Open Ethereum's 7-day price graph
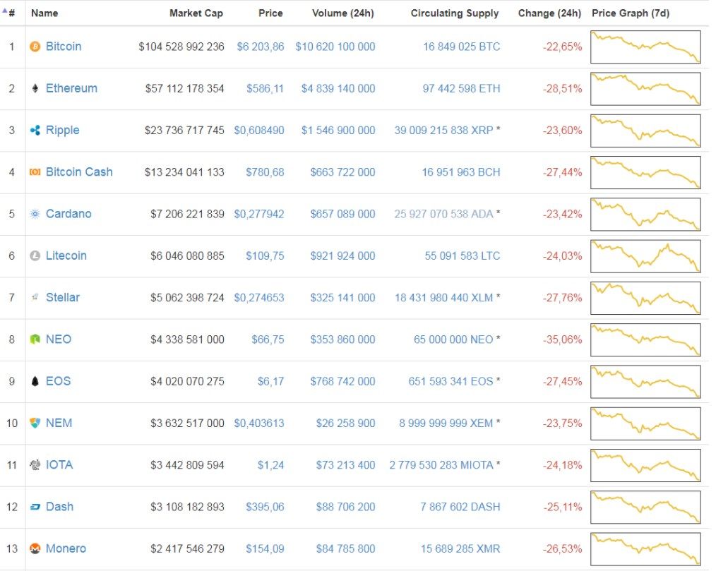The image size is (728, 571). coord(645,89)
